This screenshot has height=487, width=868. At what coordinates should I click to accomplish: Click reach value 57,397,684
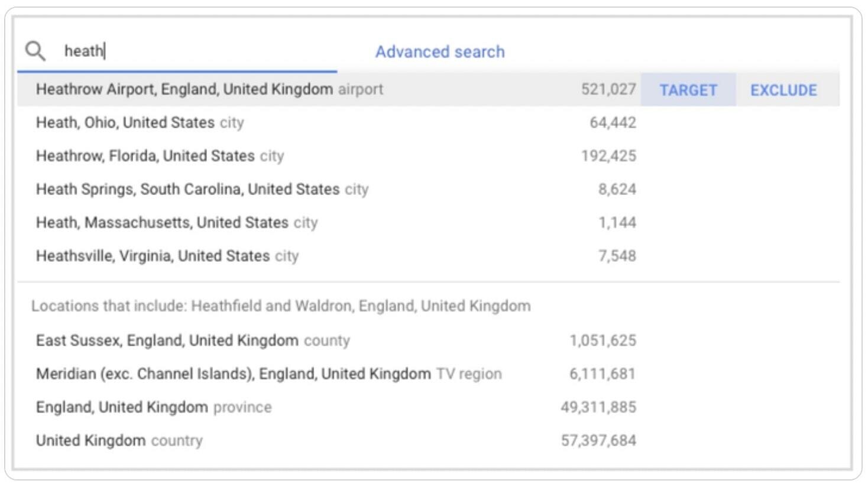[x=598, y=441]
